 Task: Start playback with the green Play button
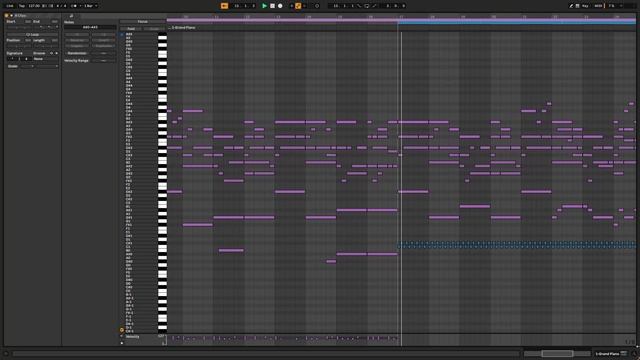click(x=264, y=6)
